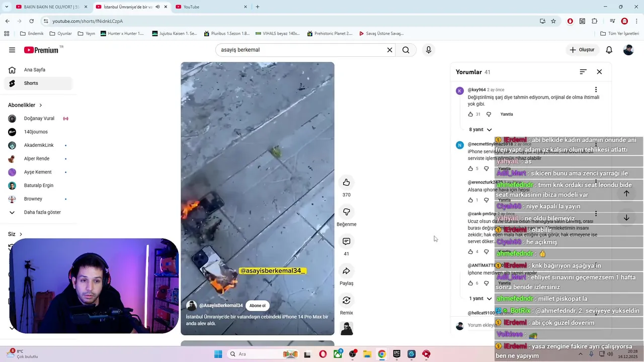Viewport: 644px width, 362px height.
Task: Show hidden system tray icons
Action: point(580,354)
